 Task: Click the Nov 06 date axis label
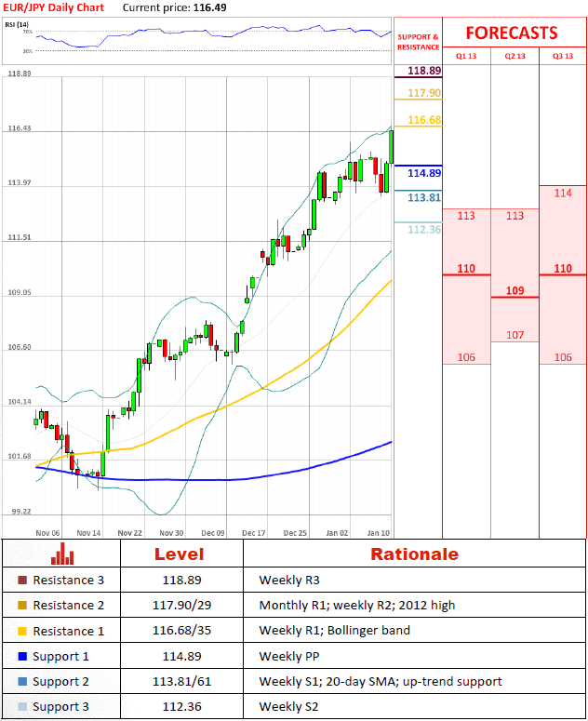tap(47, 533)
